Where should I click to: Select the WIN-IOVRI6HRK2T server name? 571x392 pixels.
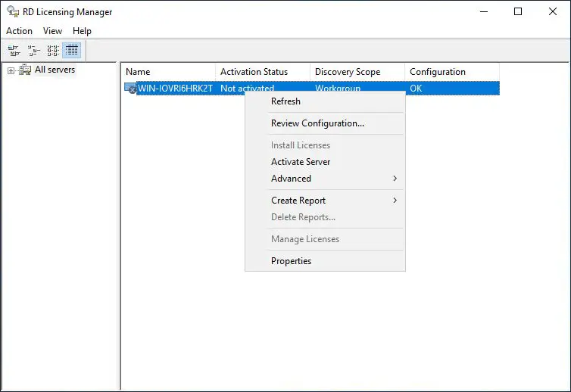point(175,88)
